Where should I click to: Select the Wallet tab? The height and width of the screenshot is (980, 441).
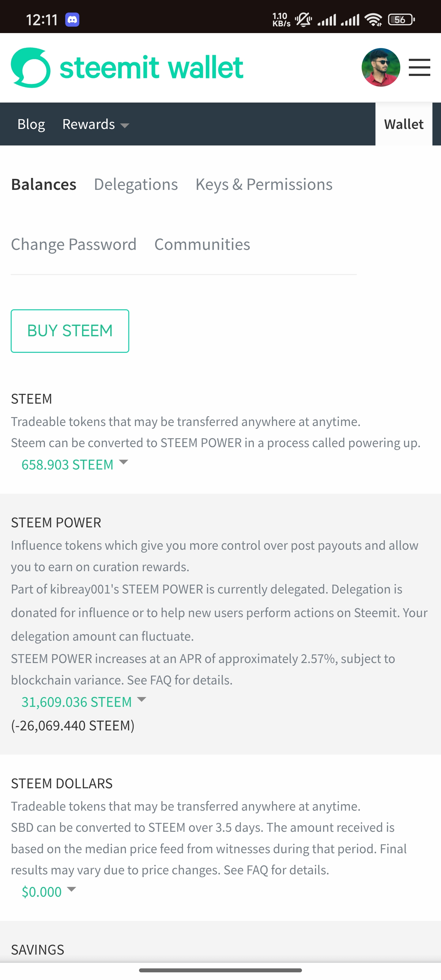[x=403, y=124]
